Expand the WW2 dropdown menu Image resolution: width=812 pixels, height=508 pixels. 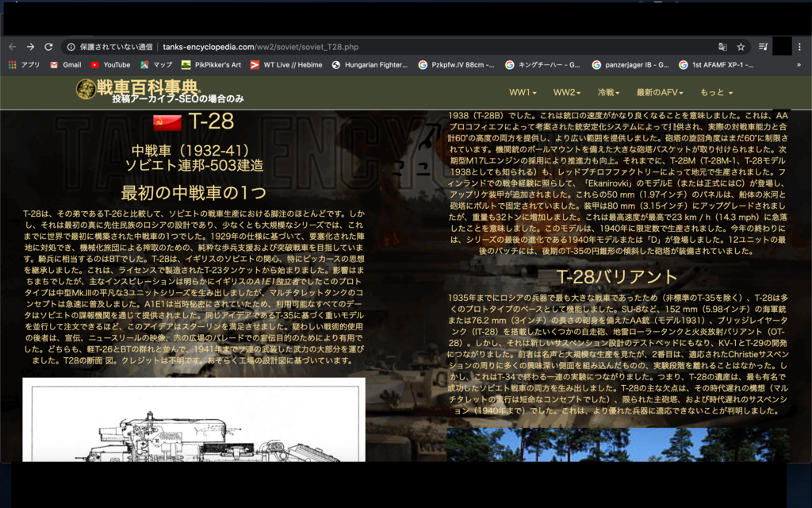(567, 93)
